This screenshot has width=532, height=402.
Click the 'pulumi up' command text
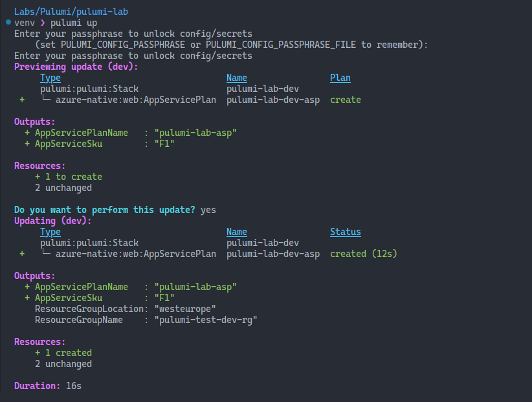click(x=74, y=23)
